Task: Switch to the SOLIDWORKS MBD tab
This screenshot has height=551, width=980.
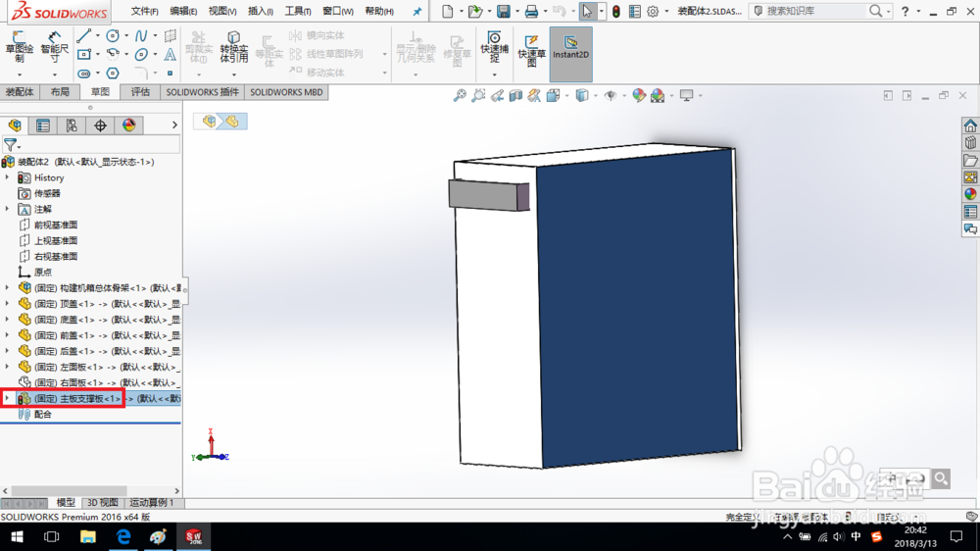Action: pos(286,92)
